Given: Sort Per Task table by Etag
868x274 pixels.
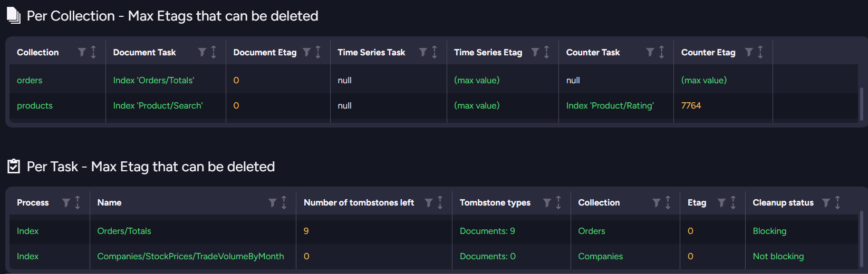Looking at the screenshot, I should click(x=733, y=203).
